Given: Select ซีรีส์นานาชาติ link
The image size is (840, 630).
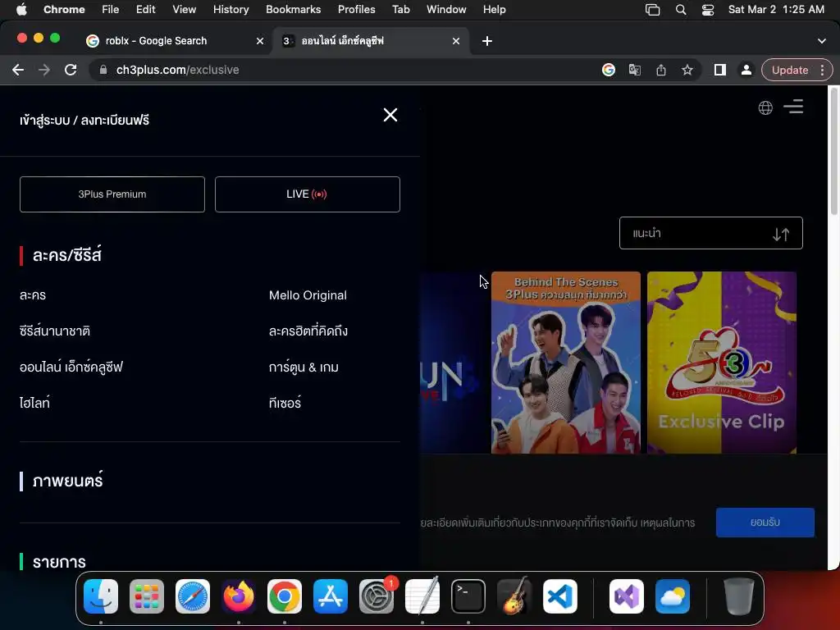Looking at the screenshot, I should point(55,331).
